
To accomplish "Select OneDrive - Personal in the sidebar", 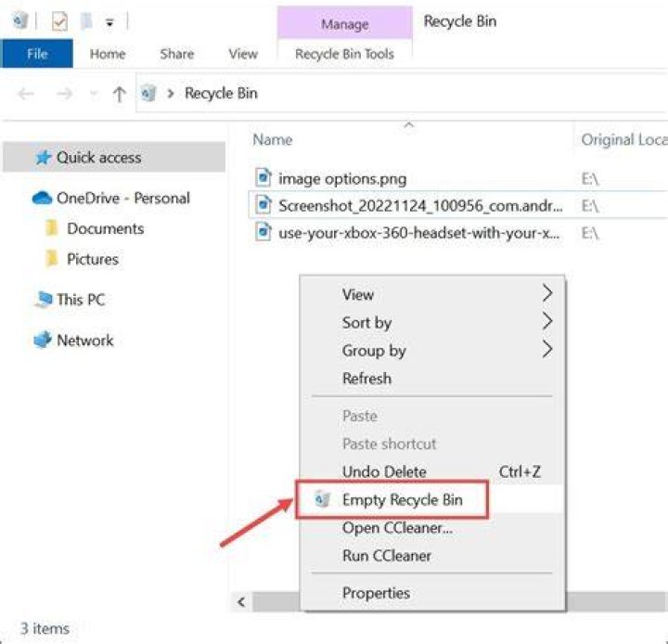I will [123, 199].
